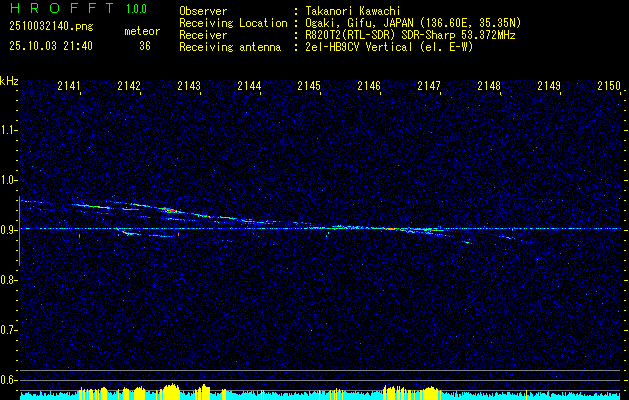Click observer name Takanori Kawachi
Screen dimensions: 629x400
(353, 11)
